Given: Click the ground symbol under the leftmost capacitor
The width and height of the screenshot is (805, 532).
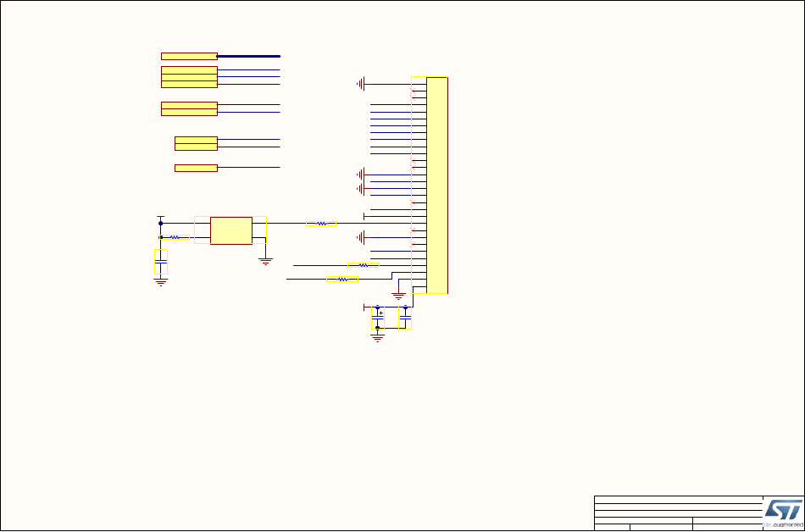Looking at the screenshot, I should coord(161,283).
